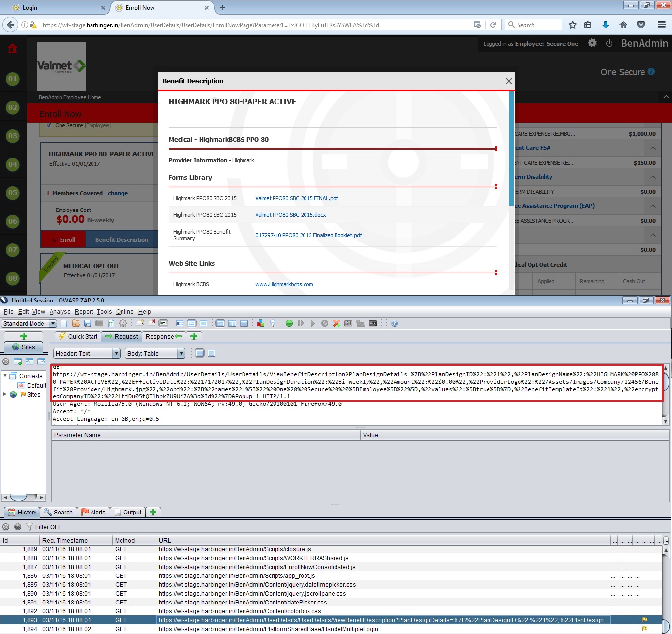Screen dimensions: 672x634
Task: Click Submit and step to next request icon
Action: [301, 323]
